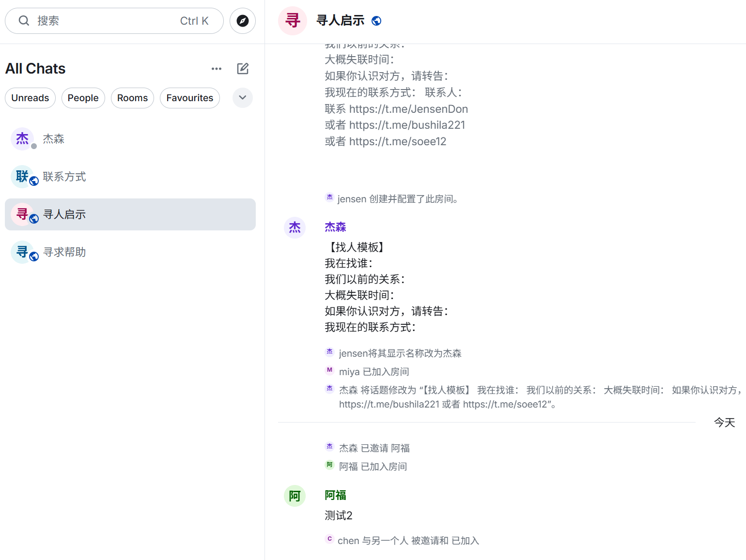The width and height of the screenshot is (746, 560).
Task: Click 'jensen将其显示名称改为杰森' event
Action: (x=400, y=353)
